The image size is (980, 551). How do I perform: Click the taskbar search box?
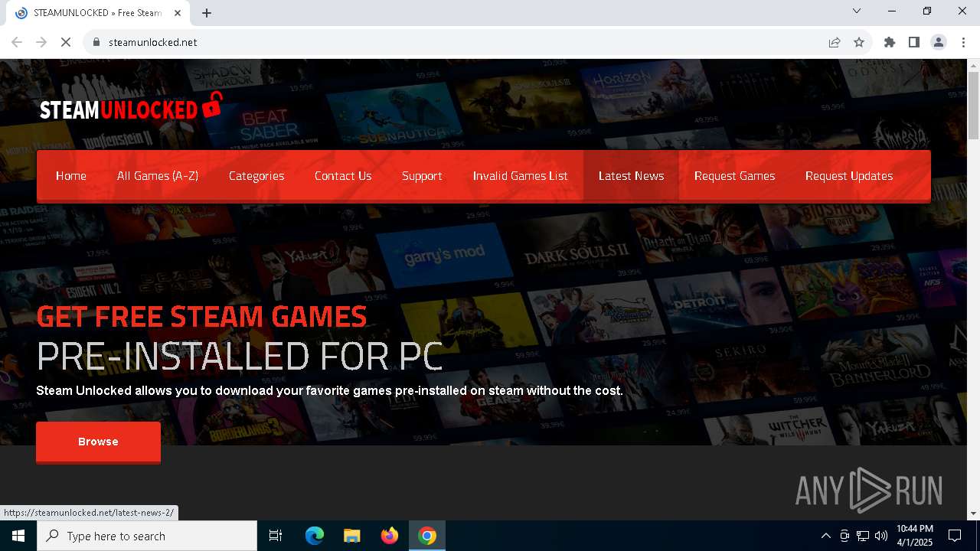(147, 536)
